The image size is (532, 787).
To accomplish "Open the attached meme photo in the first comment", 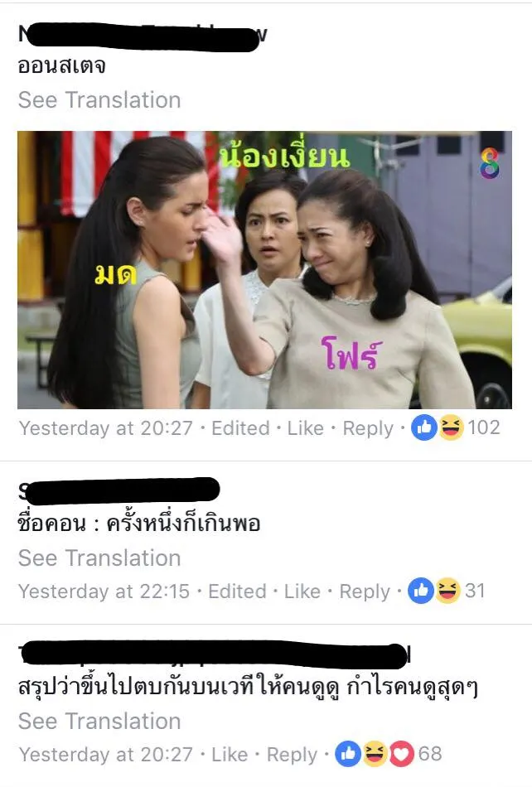I will pyautogui.click(x=264, y=270).
